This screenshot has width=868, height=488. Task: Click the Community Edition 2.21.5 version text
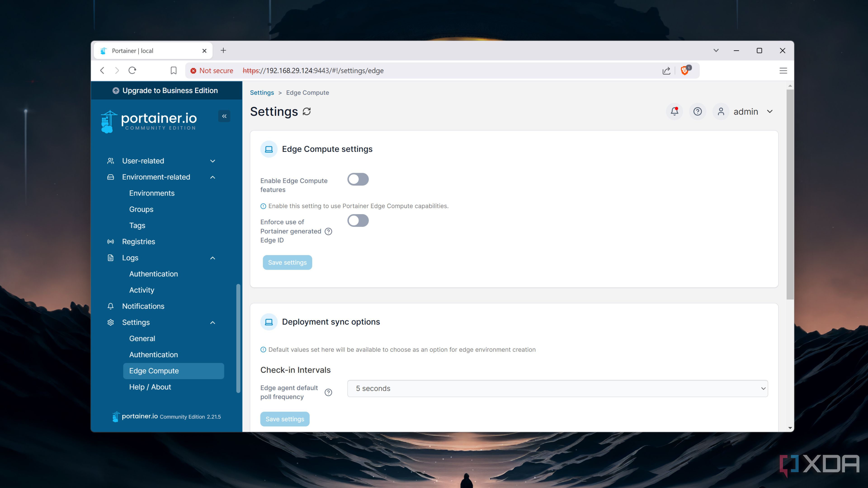pos(190,417)
